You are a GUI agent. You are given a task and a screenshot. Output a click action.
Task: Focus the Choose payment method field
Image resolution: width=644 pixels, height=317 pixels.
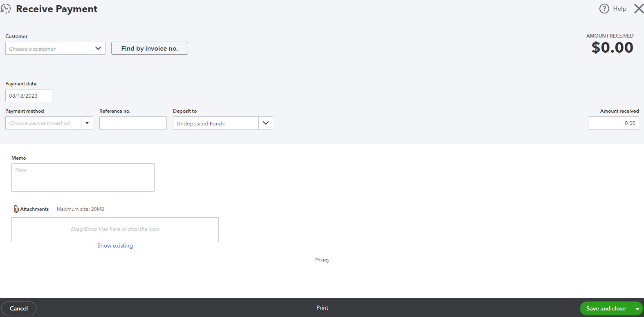coord(43,123)
